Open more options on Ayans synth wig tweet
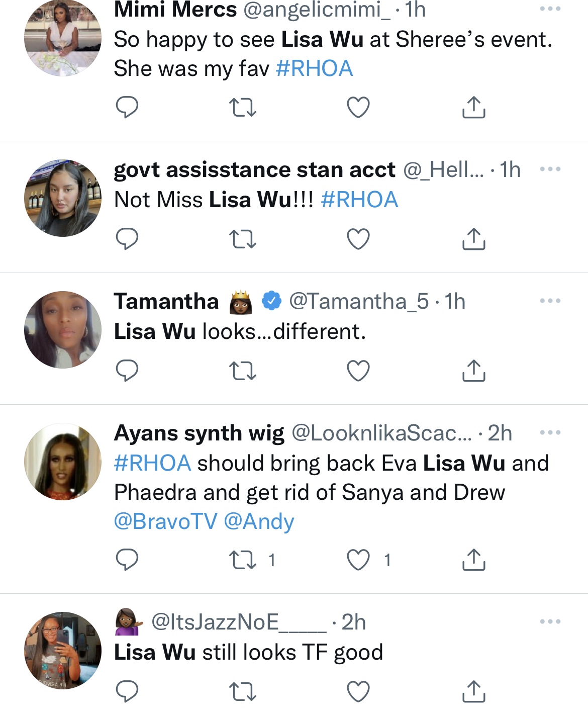 click(x=550, y=432)
